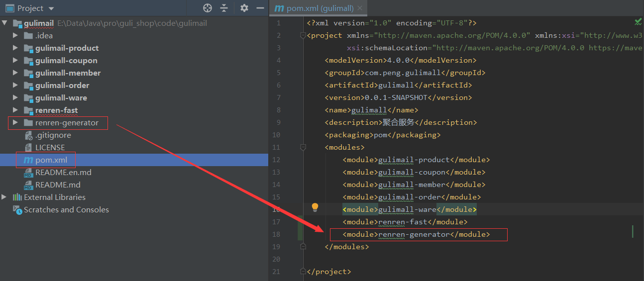Expand the .idea folder
The height and width of the screenshot is (281, 644).
[x=15, y=36]
